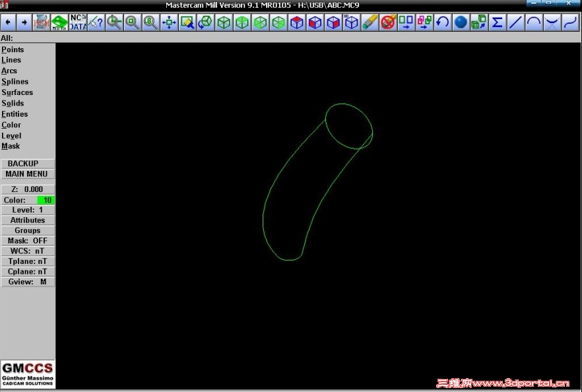The height and width of the screenshot is (392, 582).
Task: Click the Z: 0.000 depth button
Action: coord(28,189)
